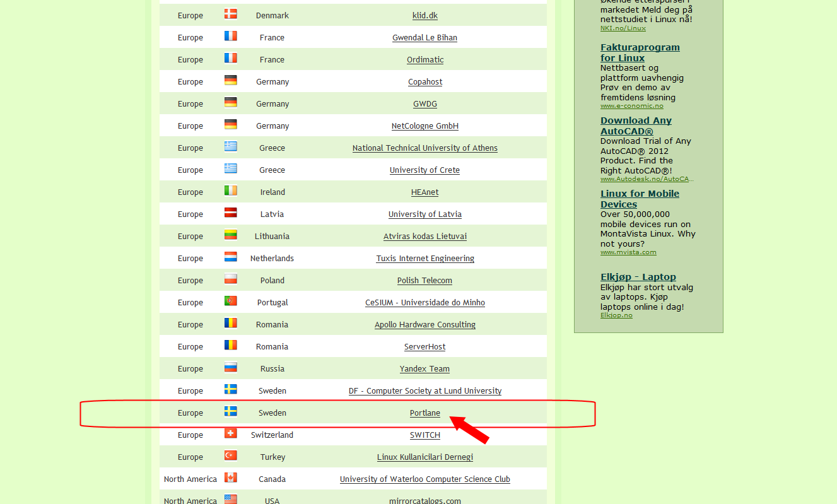Open the Download Any AutoCAD ad
The width and height of the screenshot is (837, 504).
(x=636, y=126)
